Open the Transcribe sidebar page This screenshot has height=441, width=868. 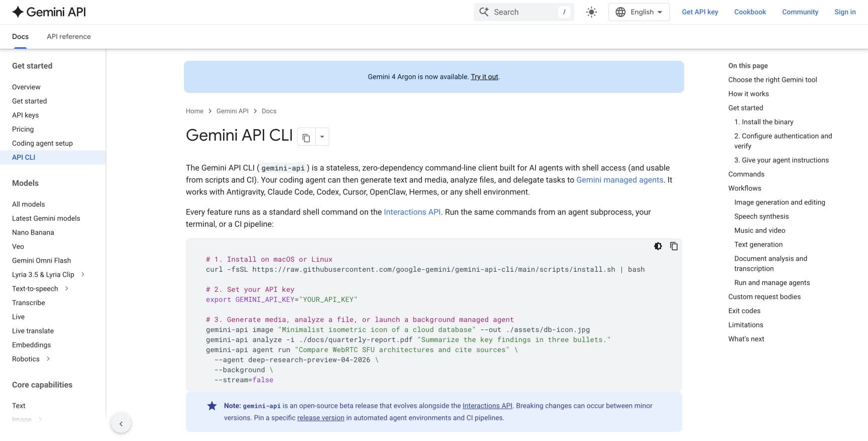pyautogui.click(x=29, y=302)
